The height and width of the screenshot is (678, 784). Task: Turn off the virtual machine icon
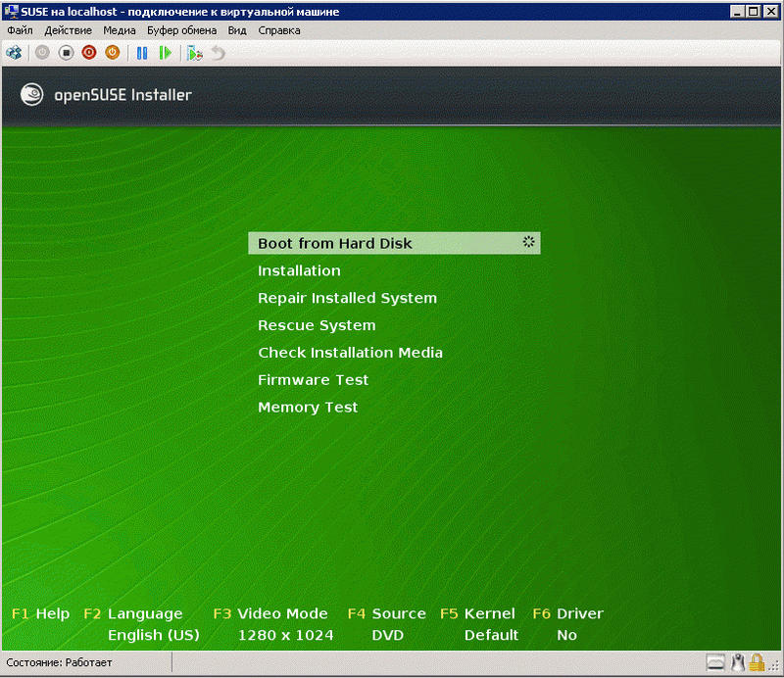66,53
